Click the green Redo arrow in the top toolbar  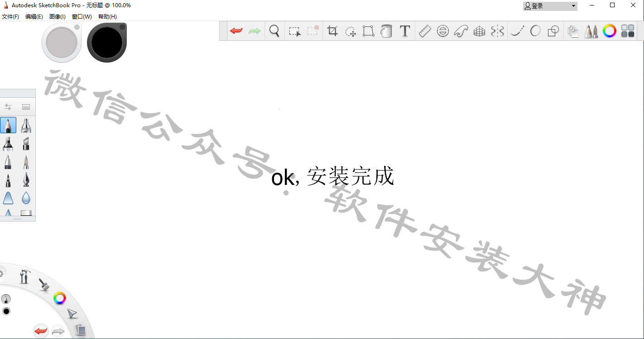tap(255, 31)
